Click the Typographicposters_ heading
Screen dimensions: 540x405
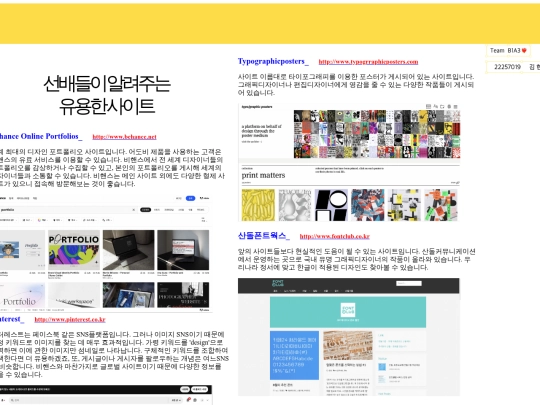pos(273,61)
